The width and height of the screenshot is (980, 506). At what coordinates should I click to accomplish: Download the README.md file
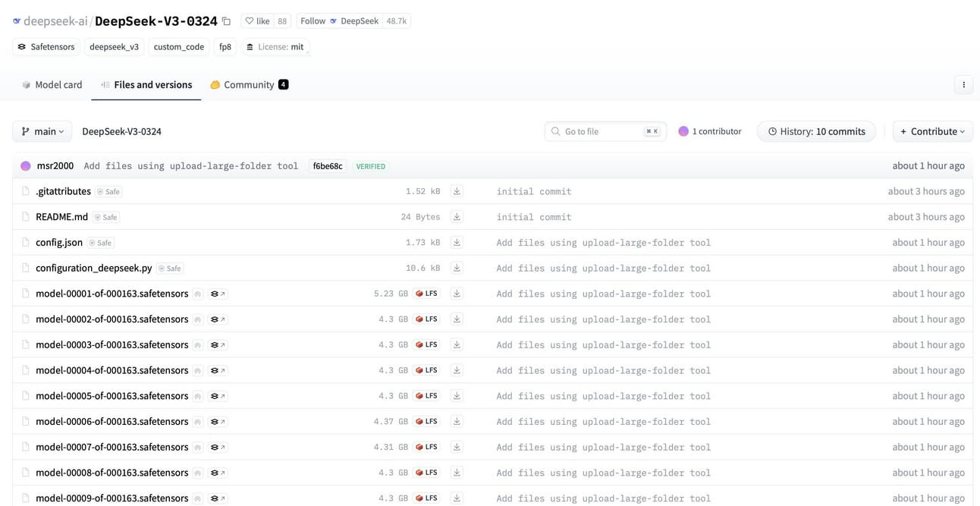[x=457, y=217]
